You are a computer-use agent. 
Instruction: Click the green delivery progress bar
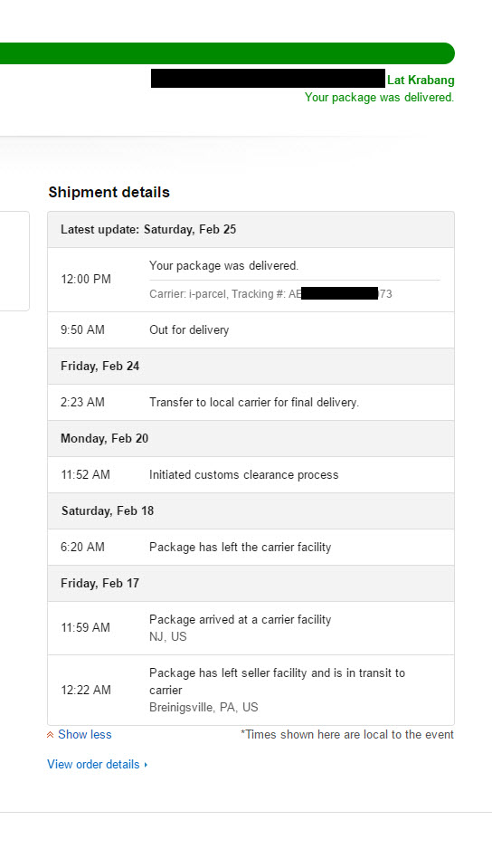click(x=228, y=53)
